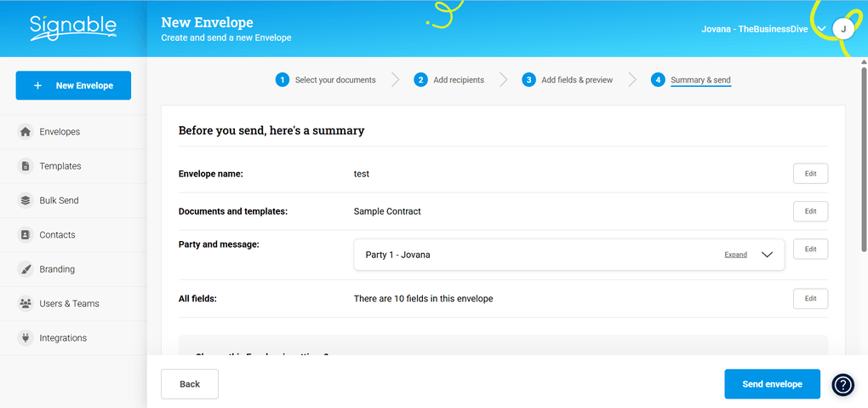Click step 2 circle in wizard
The image size is (868, 408).
tap(420, 80)
